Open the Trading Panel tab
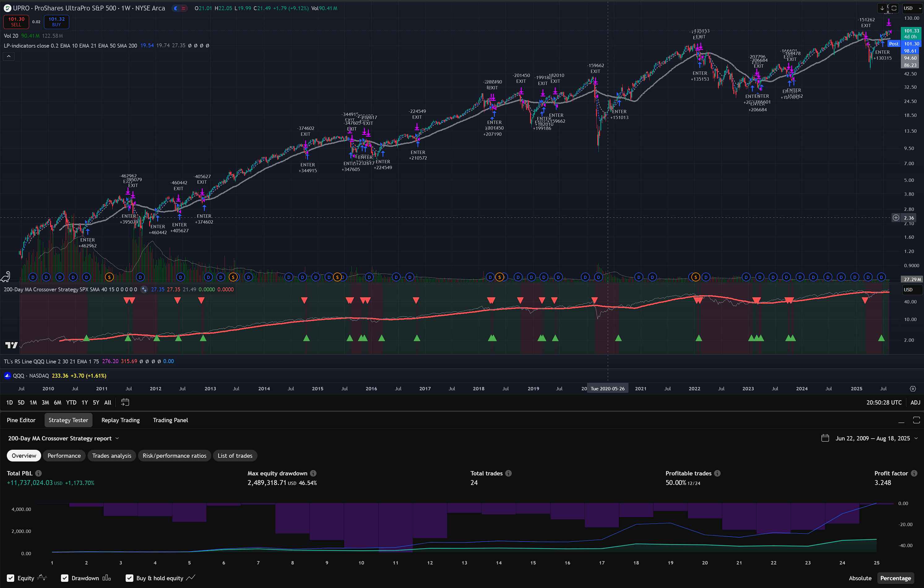 coord(171,420)
